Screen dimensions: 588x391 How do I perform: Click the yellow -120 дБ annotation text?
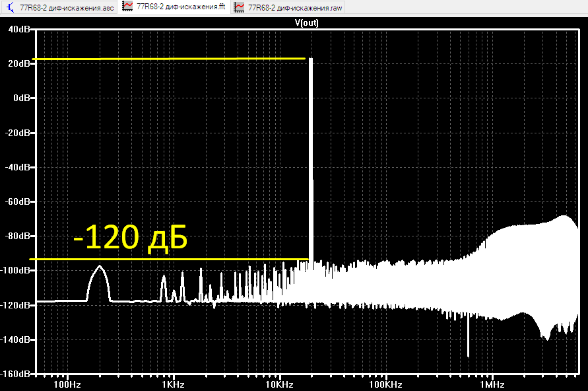click(130, 238)
